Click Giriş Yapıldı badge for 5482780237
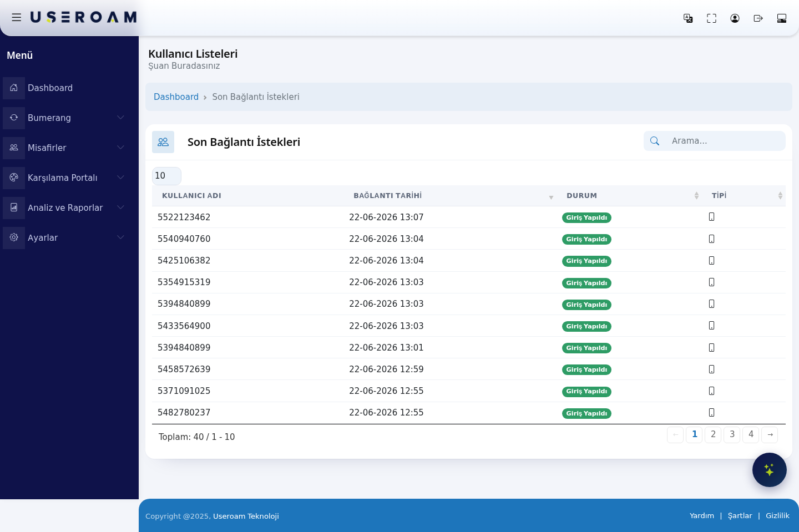The image size is (799, 532). click(x=586, y=413)
